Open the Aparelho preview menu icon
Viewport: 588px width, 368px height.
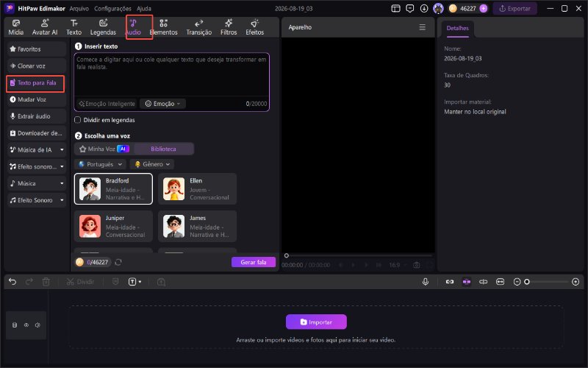pyautogui.click(x=422, y=27)
